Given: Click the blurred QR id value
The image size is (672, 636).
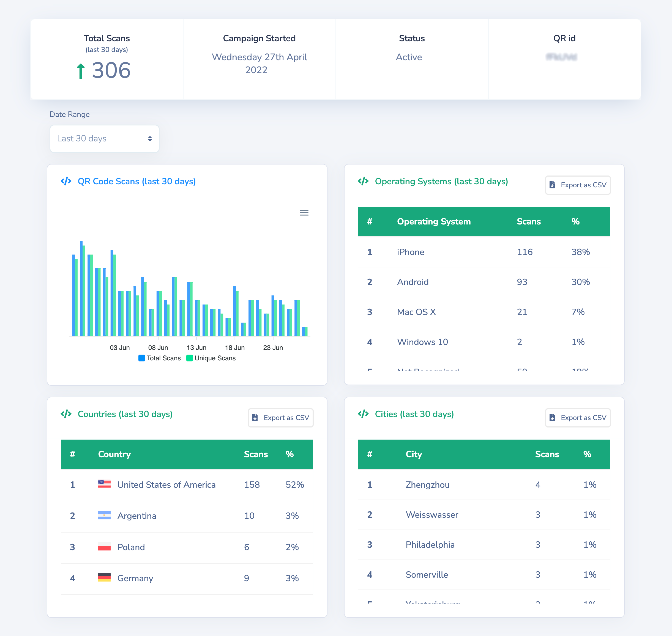Looking at the screenshot, I should click(x=561, y=57).
